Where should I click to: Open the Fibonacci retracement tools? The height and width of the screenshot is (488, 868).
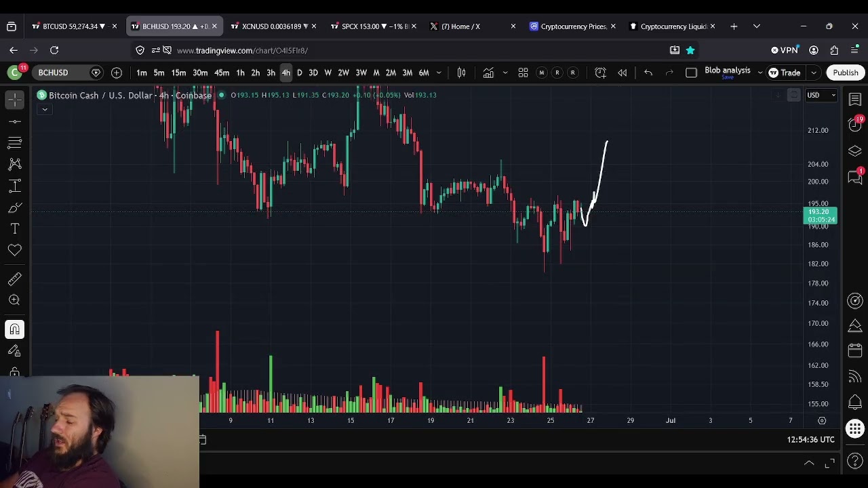pos(15,142)
